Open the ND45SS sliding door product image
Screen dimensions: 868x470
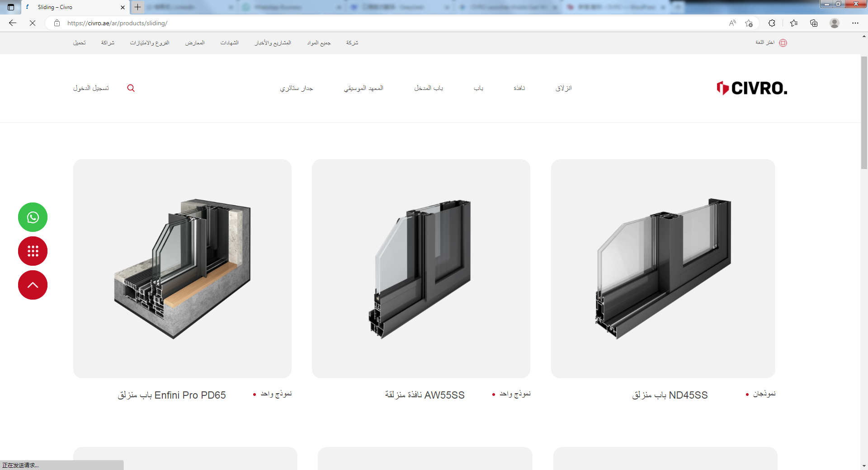(x=663, y=268)
